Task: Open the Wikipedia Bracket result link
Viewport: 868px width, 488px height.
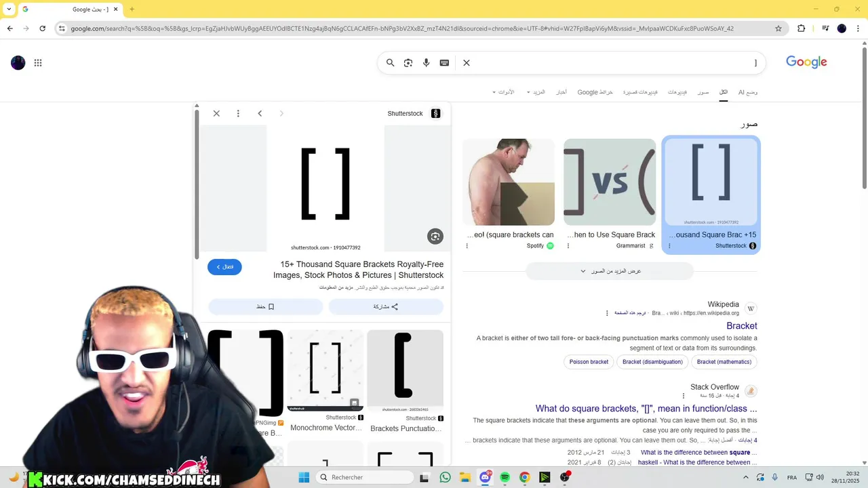Action: coord(742,326)
